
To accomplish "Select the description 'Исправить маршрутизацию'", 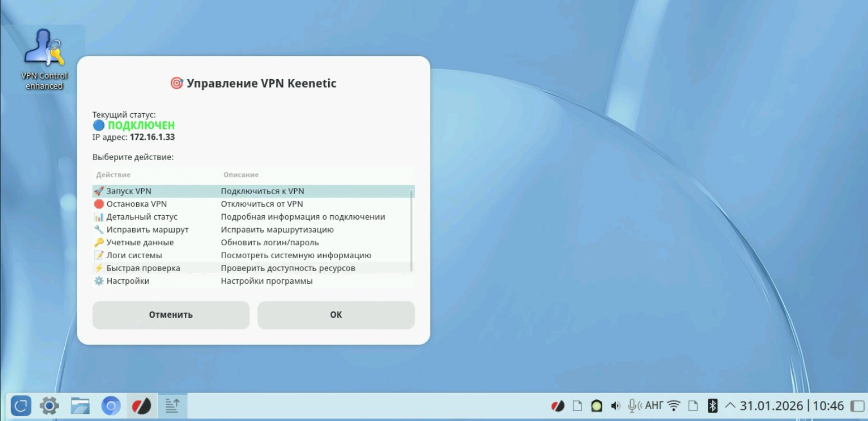I will pyautogui.click(x=277, y=230).
